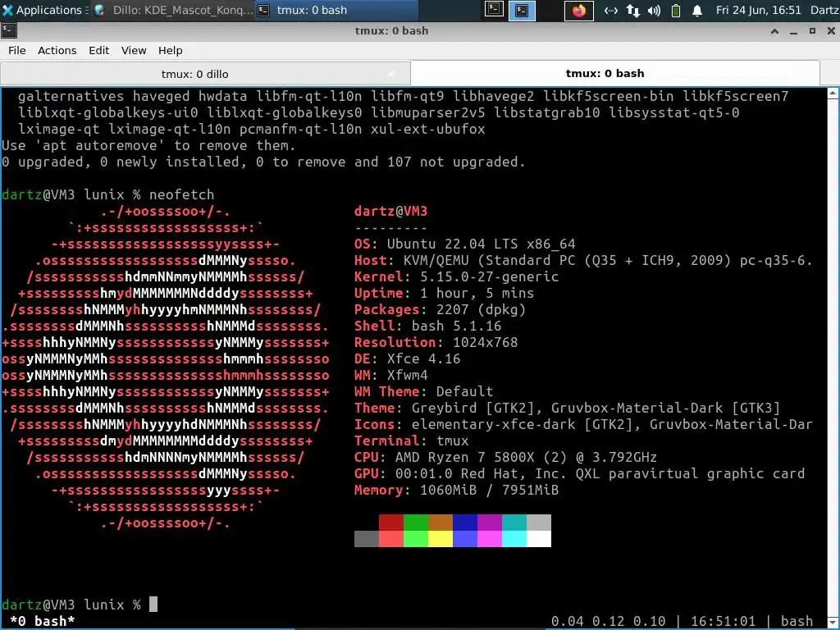The image size is (840, 630).
Task: Open the Help menu
Action: [x=171, y=50]
